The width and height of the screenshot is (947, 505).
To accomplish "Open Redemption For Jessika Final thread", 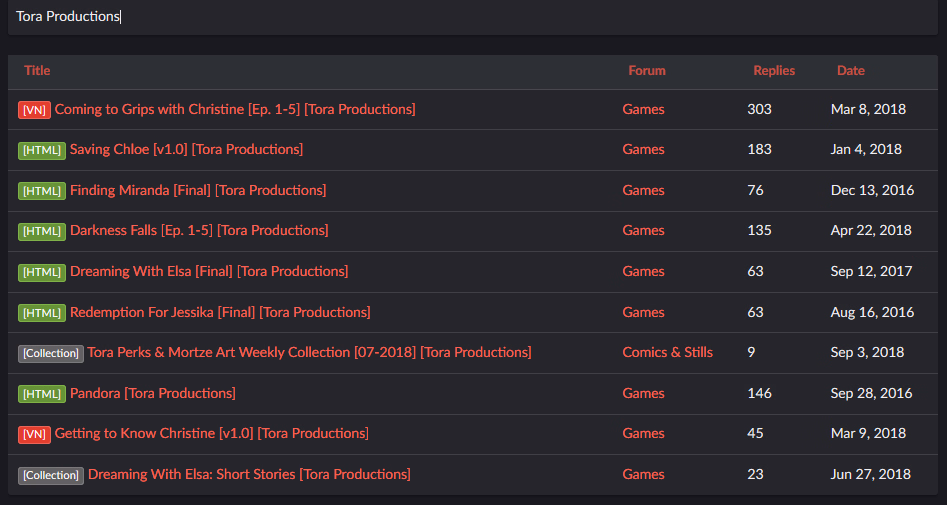I will [x=220, y=312].
